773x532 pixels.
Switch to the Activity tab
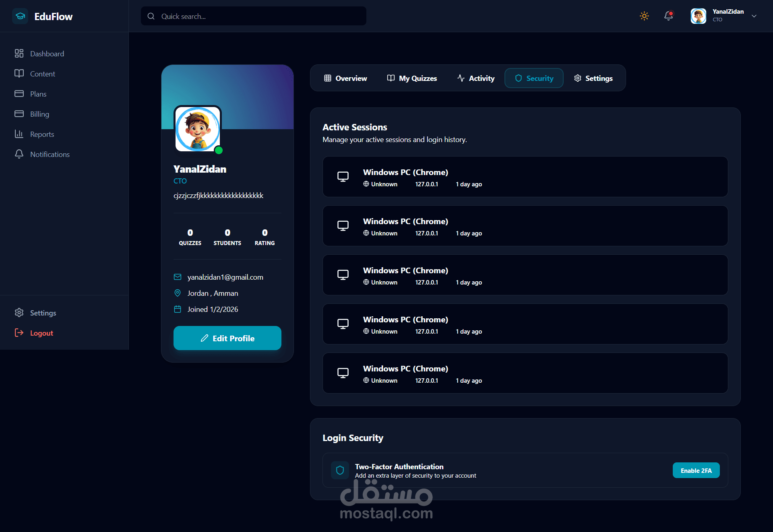476,78
